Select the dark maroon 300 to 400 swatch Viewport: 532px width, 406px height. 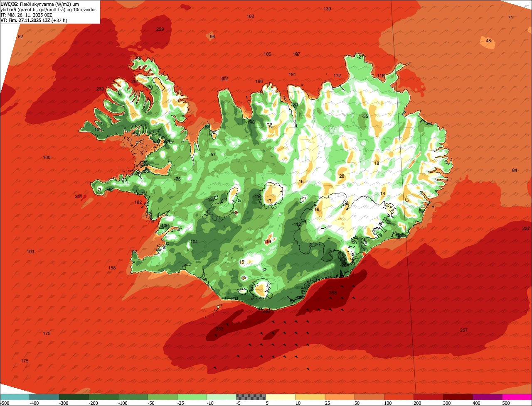(x=458, y=397)
